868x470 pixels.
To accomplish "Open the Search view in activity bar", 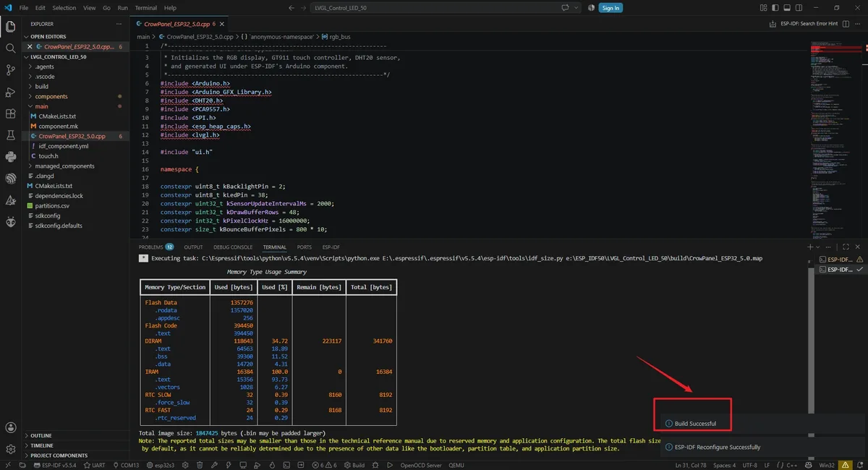I will [10, 48].
